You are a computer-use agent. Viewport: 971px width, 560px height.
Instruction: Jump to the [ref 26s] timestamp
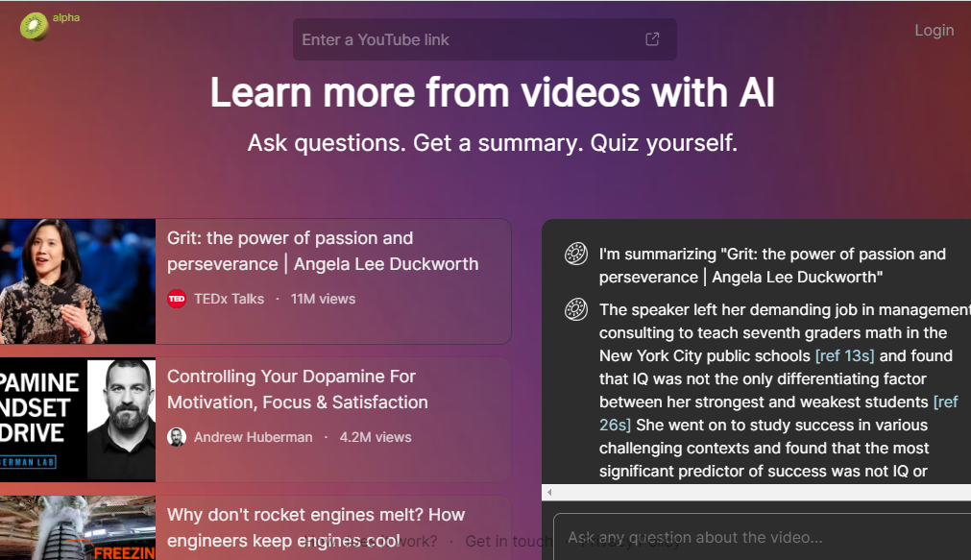click(615, 425)
